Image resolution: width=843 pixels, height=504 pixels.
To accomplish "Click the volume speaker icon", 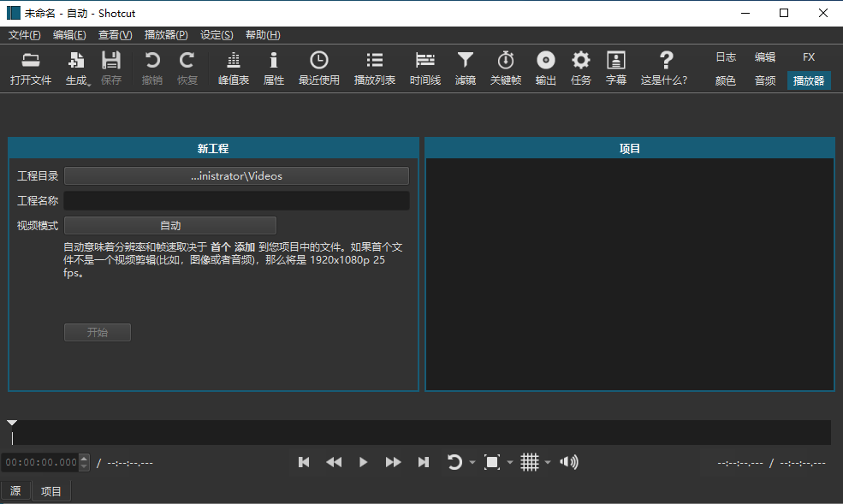I will pyautogui.click(x=569, y=462).
